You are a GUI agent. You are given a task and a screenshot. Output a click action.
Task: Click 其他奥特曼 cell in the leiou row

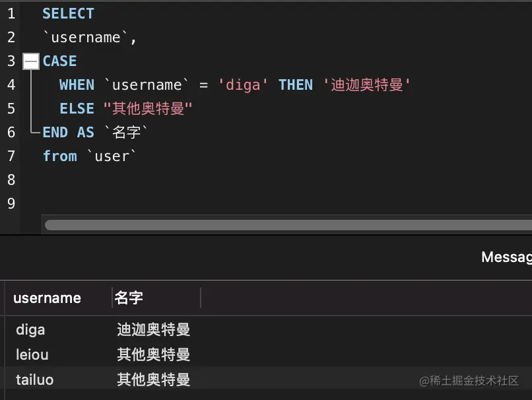pyautogui.click(x=154, y=354)
